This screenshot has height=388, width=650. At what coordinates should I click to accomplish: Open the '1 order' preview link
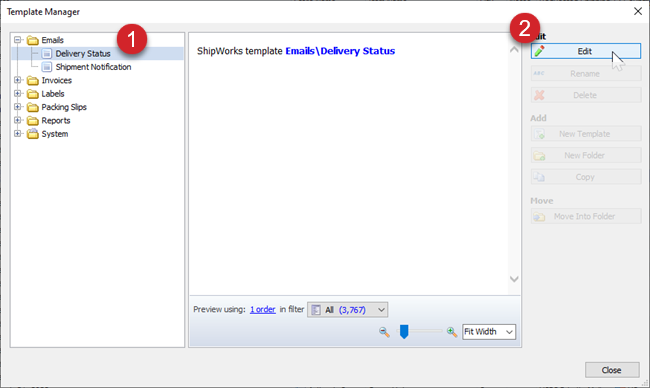click(x=262, y=309)
